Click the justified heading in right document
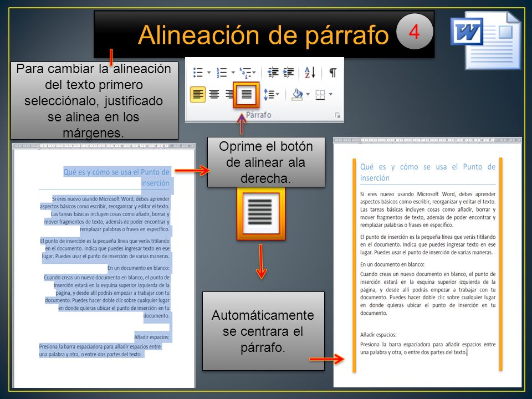 click(428, 172)
